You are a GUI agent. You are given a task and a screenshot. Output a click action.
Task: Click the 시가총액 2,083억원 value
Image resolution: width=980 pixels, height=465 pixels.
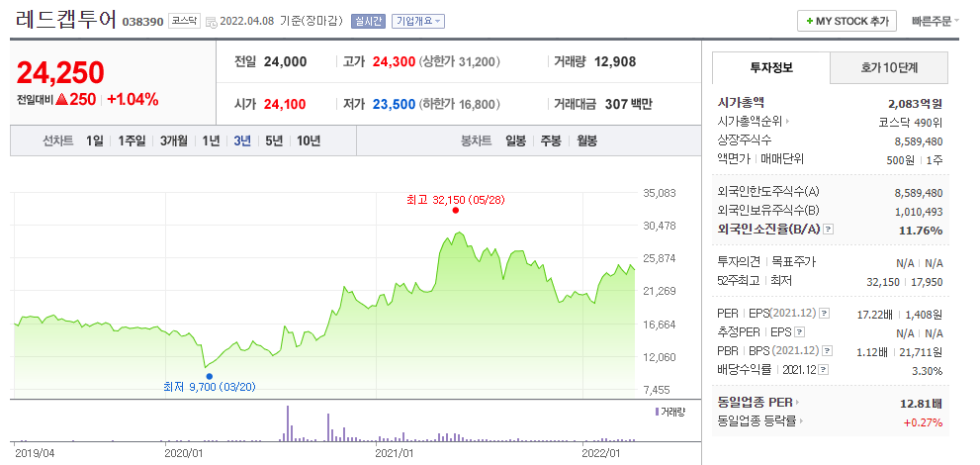(x=915, y=104)
